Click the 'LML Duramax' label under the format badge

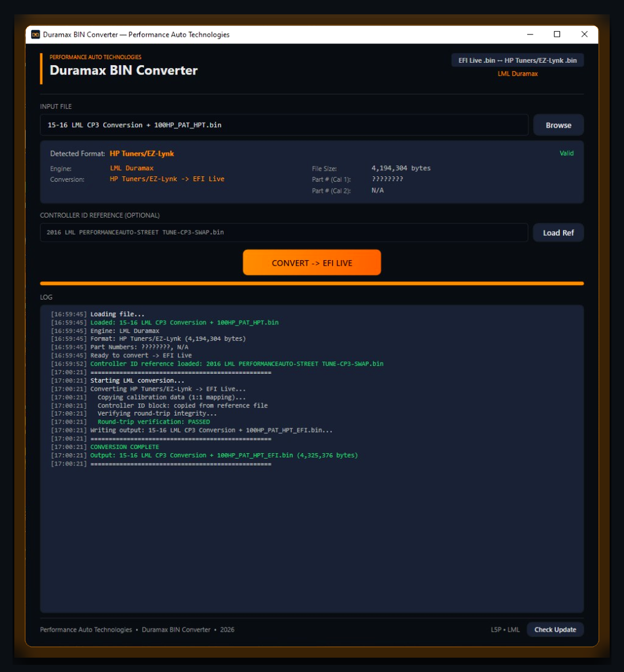click(518, 74)
